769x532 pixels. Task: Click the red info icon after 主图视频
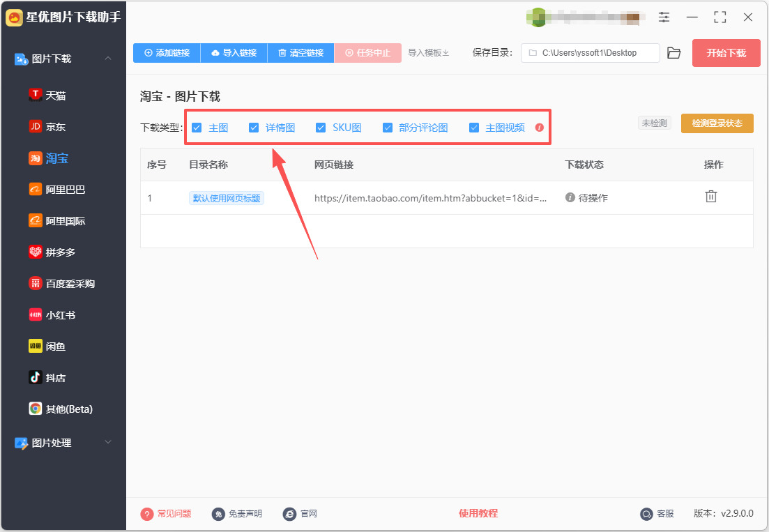540,128
